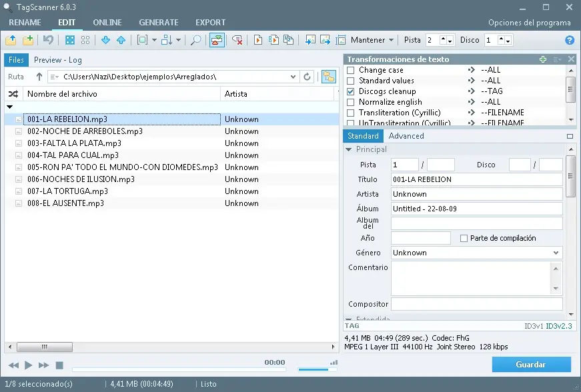Switch to the ONLINE tab
The image size is (581, 392).
[107, 23]
